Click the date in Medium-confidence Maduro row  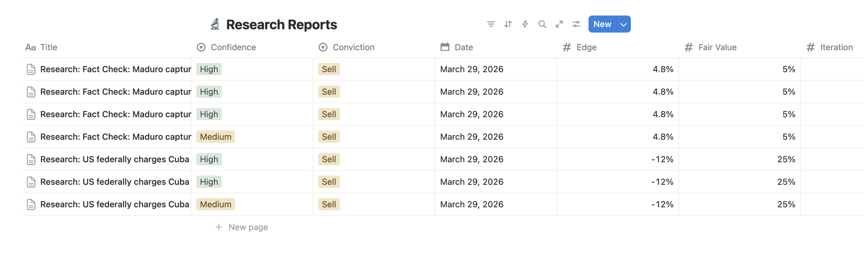coord(472,137)
